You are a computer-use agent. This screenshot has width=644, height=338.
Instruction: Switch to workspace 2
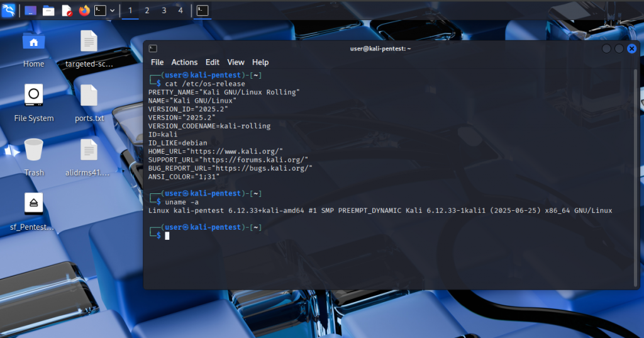tap(147, 11)
